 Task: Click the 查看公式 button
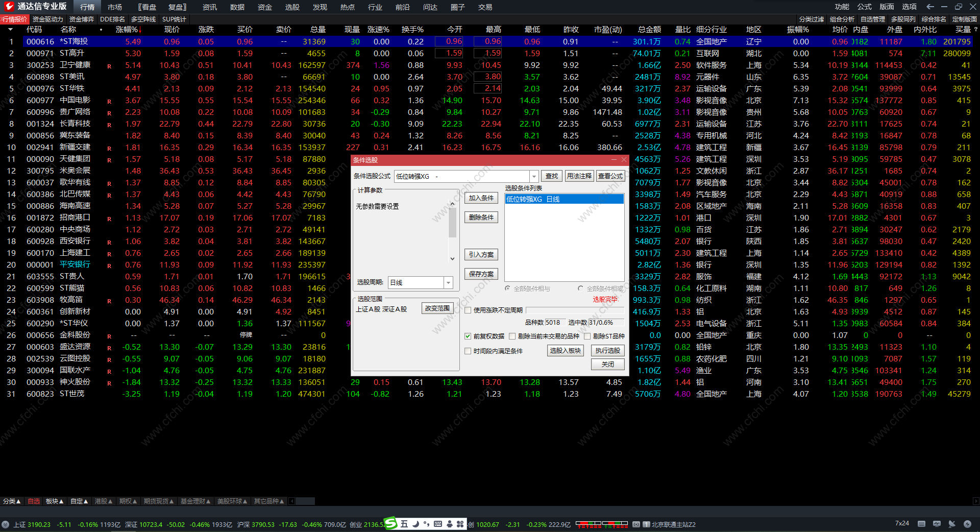(x=610, y=176)
